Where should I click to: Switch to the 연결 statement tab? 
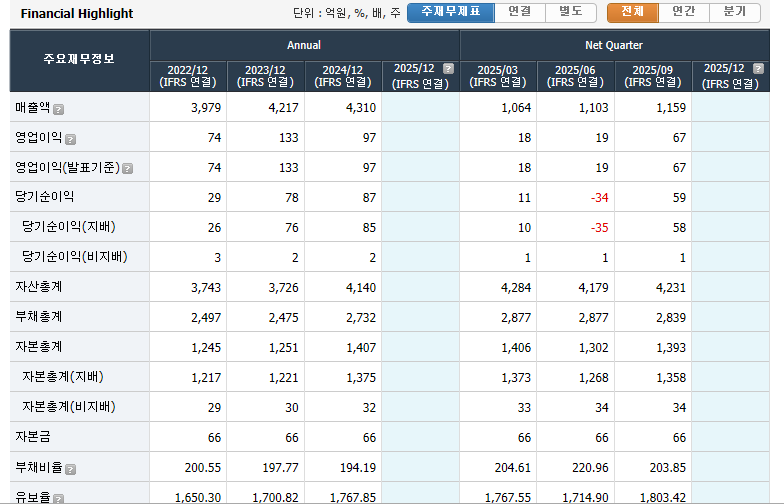pos(519,12)
